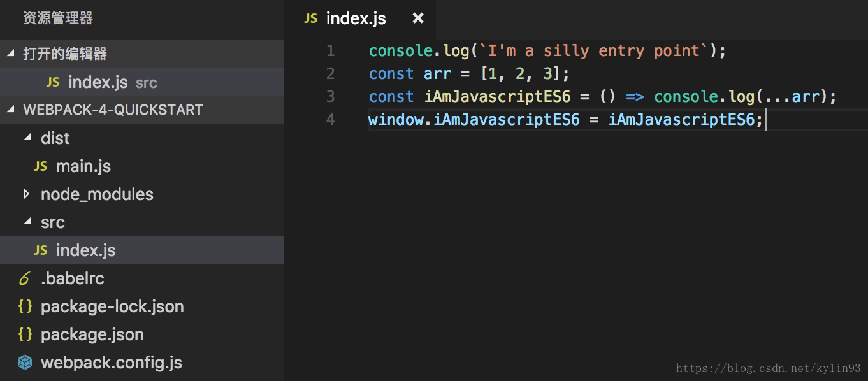Switch to the index.js tab label
Viewport: 868px width, 381px height.
pos(356,18)
